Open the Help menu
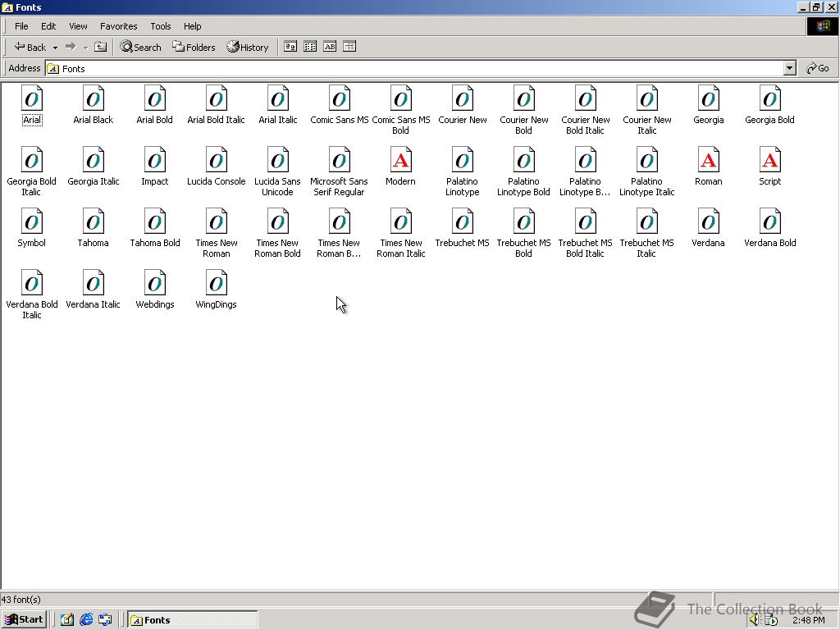This screenshot has width=840, height=630. (192, 26)
